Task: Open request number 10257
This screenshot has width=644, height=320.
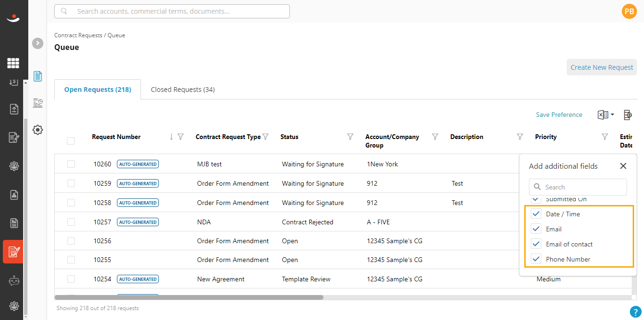Action: point(102,222)
